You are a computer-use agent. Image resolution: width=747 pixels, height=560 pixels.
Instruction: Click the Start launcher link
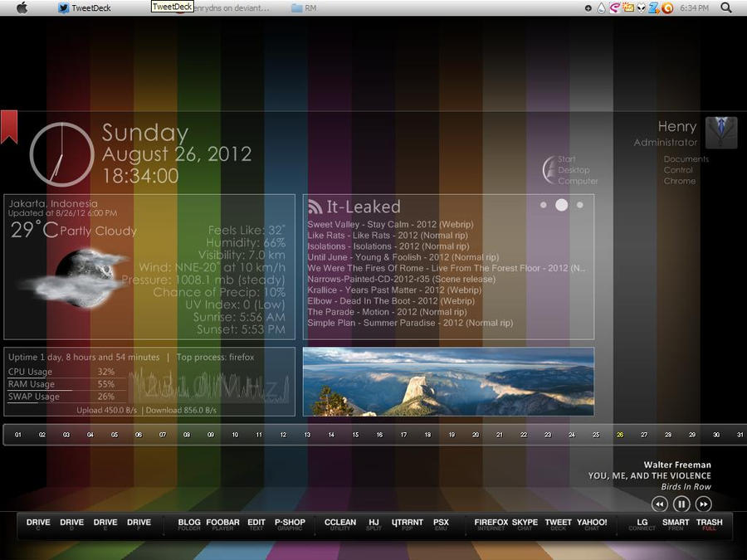coord(566,159)
